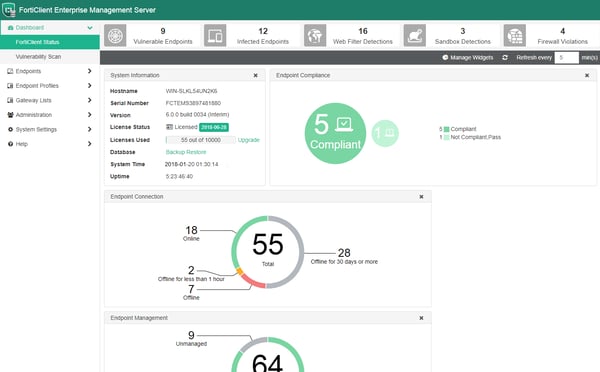Open Vulnerable Endpoints summary icon
Image resolution: width=600 pixels, height=372 pixels.
pyautogui.click(x=115, y=36)
